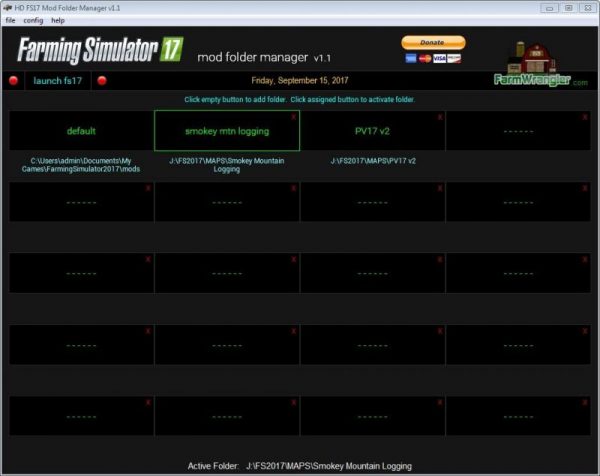This screenshot has height=476, width=600.
Task: Click the Visa card icon under Donate
Action: 439,58
